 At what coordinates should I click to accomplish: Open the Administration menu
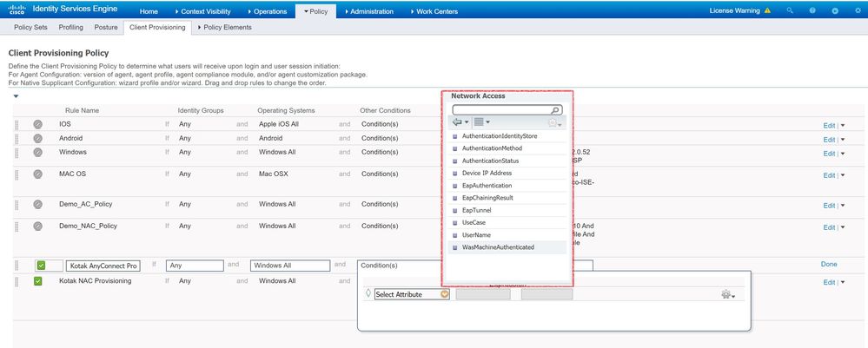(x=368, y=11)
